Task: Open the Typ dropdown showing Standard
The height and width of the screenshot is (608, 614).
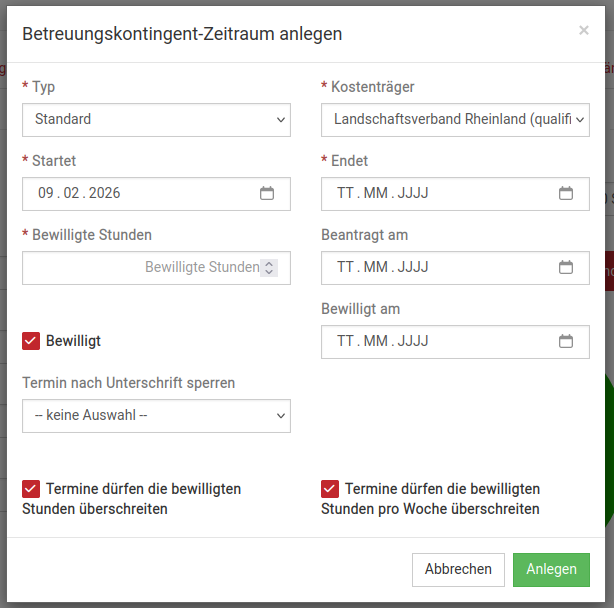Action: 156,119
